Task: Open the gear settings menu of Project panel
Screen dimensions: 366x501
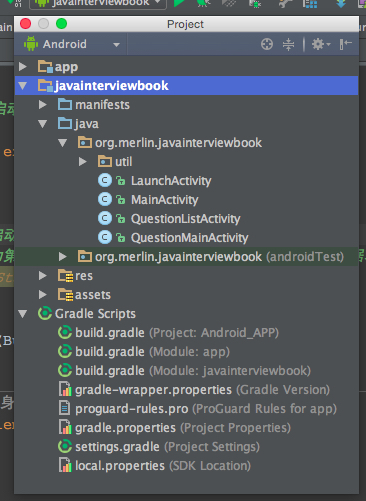Action: coord(321,44)
